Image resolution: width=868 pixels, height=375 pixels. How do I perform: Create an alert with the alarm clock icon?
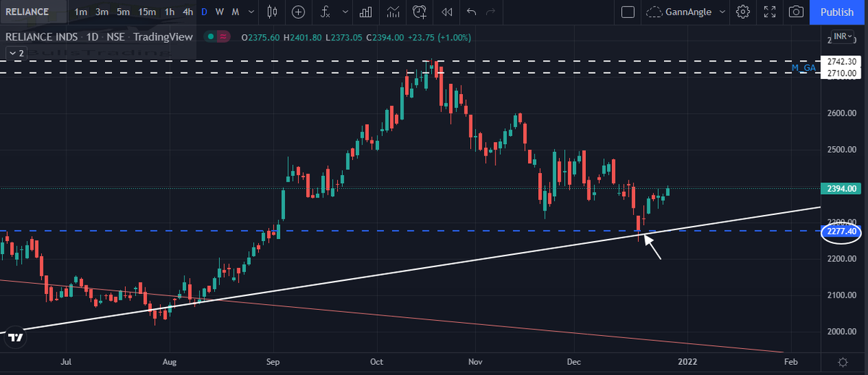pyautogui.click(x=420, y=12)
